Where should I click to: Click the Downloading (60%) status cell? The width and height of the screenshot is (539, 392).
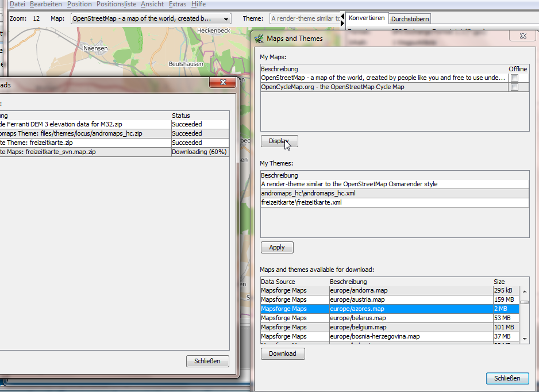pos(200,152)
